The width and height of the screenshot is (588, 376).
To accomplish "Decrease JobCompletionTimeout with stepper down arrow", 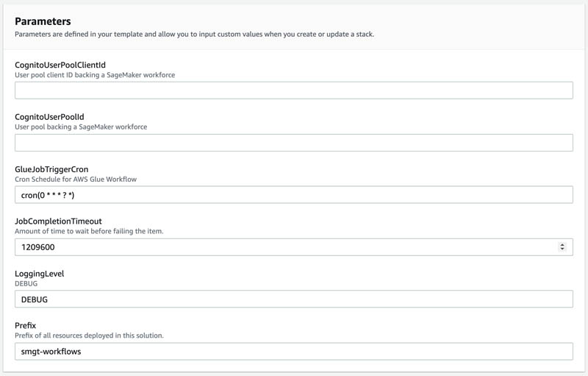I will [562, 249].
